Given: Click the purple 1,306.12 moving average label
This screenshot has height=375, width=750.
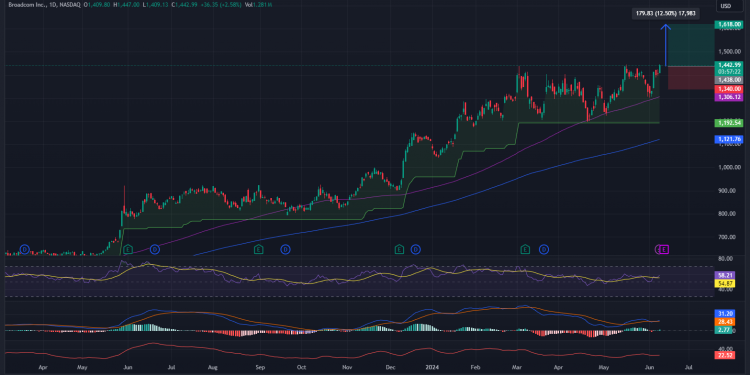Looking at the screenshot, I should click(728, 97).
